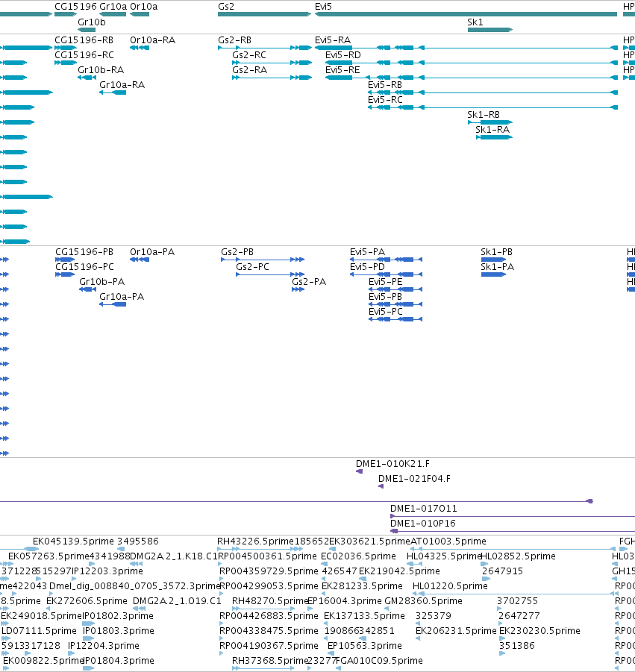Click the EK272606.5prime EST label
Image resolution: width=635 pixels, height=672 pixels.
87,601
